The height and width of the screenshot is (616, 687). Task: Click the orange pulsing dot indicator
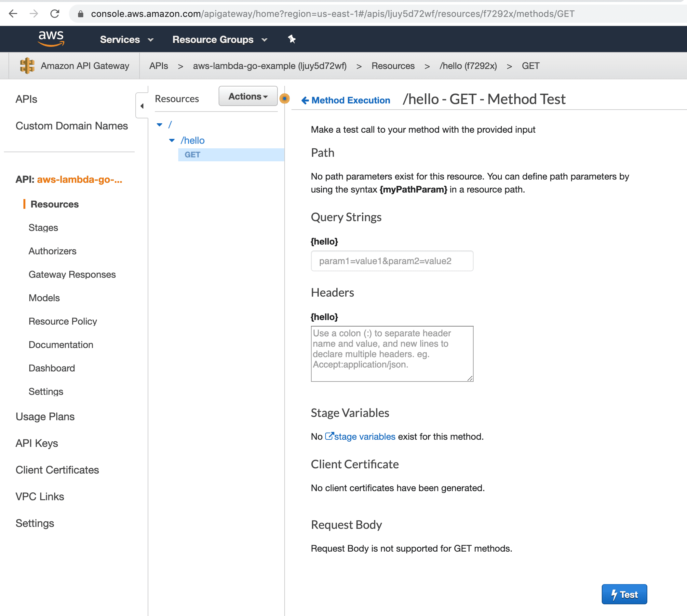(285, 99)
